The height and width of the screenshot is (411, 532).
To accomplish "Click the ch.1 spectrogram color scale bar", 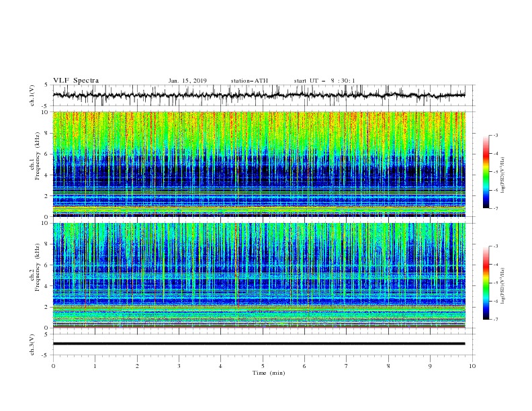I will tap(486, 172).
